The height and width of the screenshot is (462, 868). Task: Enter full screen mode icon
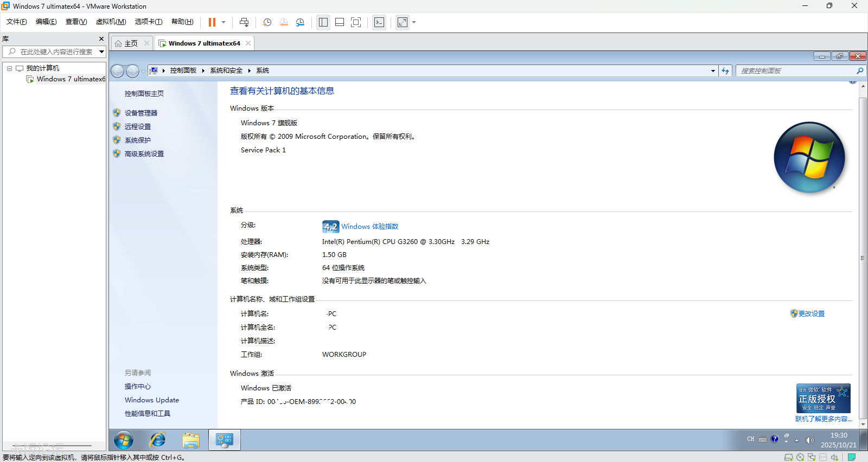pyautogui.click(x=356, y=22)
